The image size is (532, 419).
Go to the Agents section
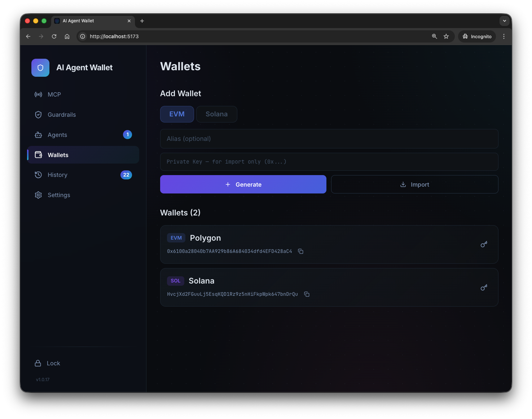coord(57,135)
